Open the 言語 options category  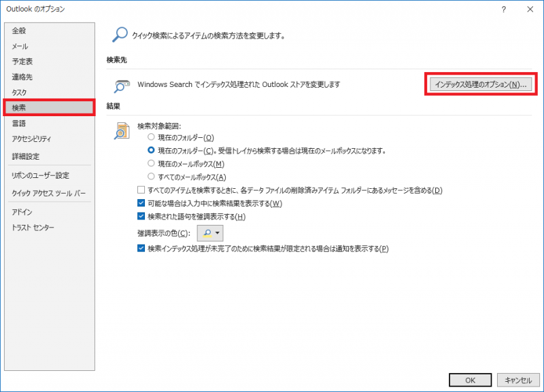point(49,124)
